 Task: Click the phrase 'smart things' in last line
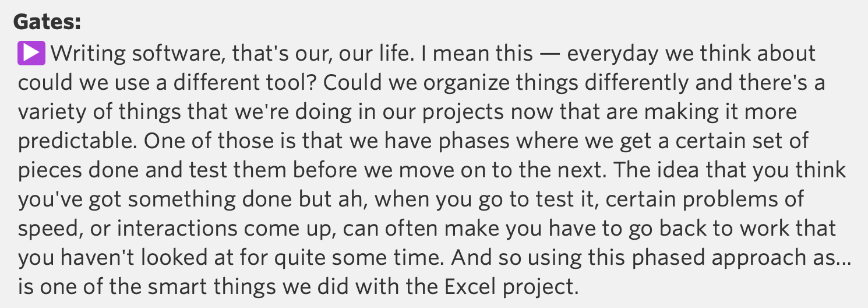162,288
